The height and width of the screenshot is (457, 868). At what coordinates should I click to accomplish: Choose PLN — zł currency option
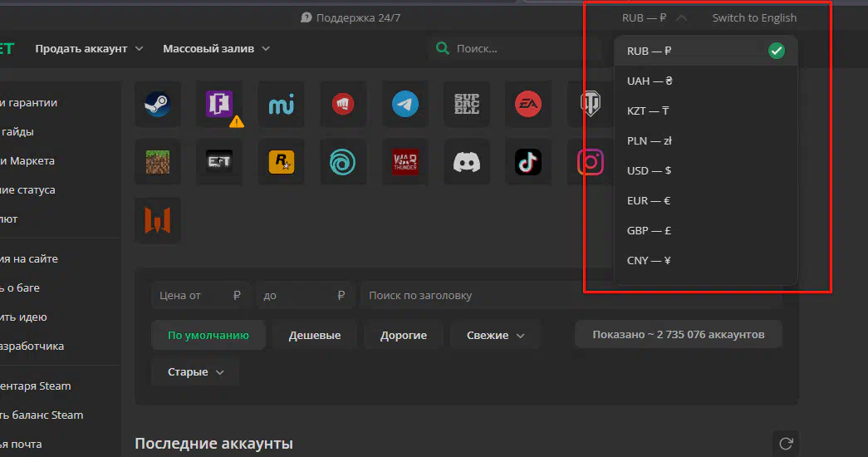(x=706, y=140)
